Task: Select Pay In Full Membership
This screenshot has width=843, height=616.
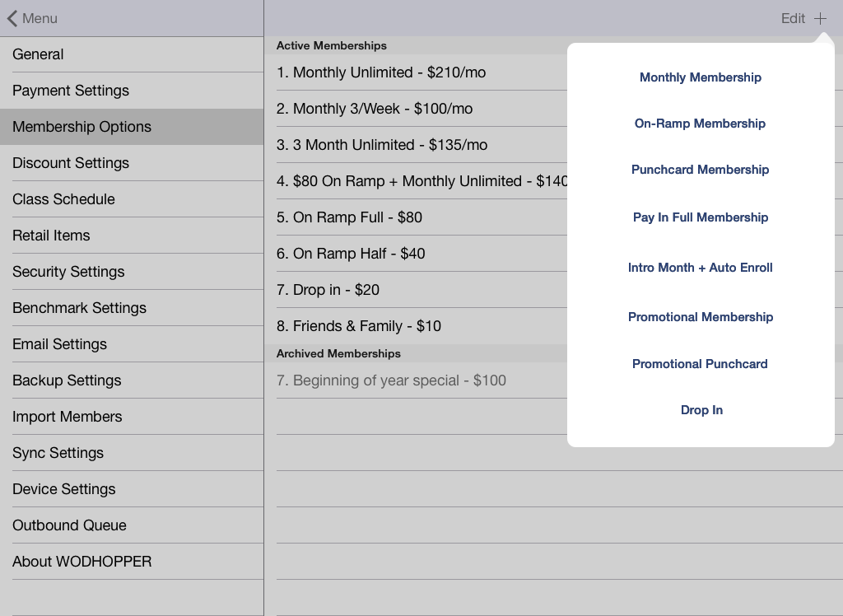Action: pos(700,217)
